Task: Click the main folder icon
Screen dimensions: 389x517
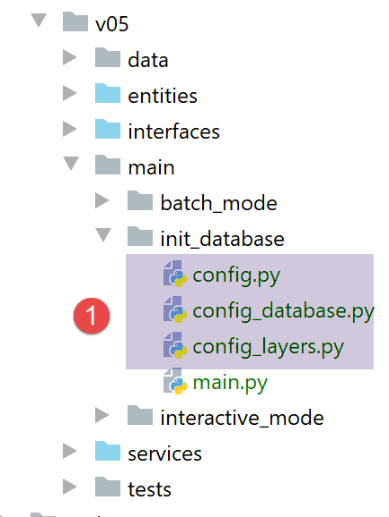Action: [107, 165]
